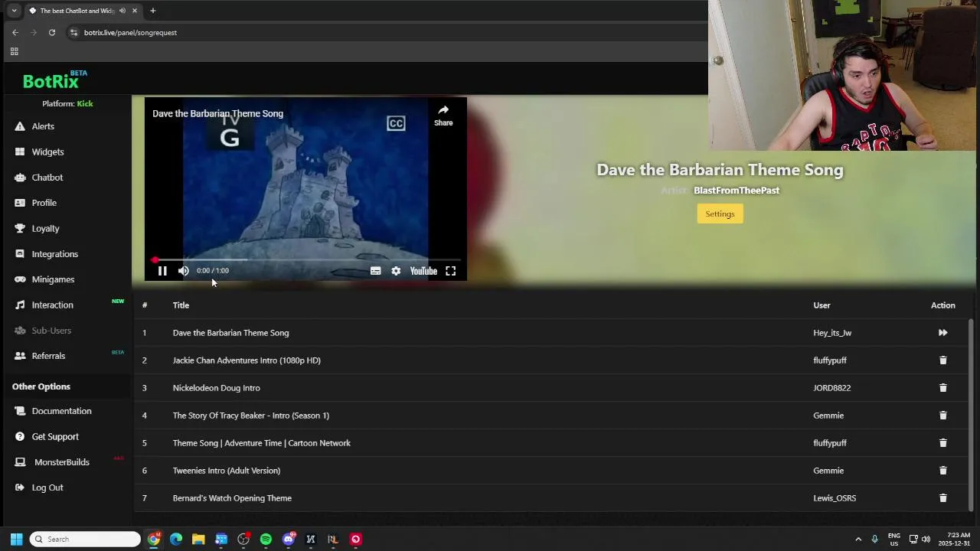Open the Sub-Users section
980x551 pixels.
[x=51, y=331]
